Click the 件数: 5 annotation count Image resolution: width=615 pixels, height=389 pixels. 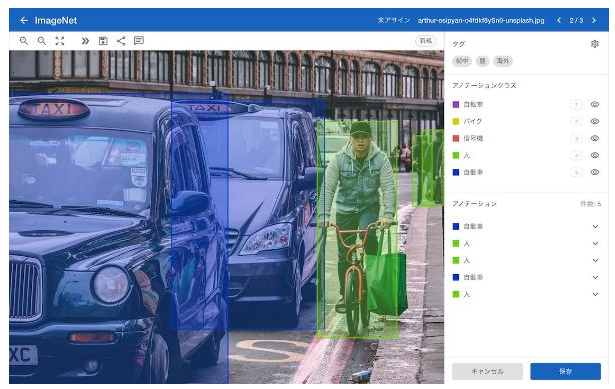(590, 204)
